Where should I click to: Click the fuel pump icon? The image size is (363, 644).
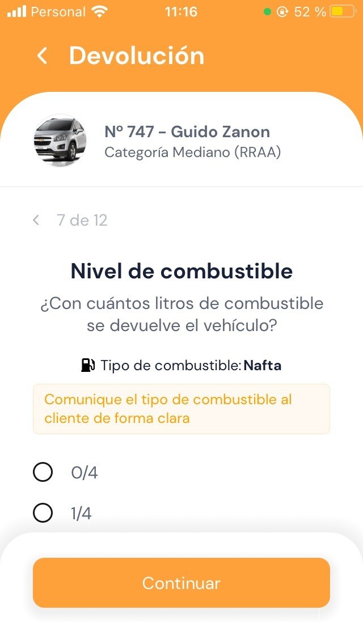click(88, 365)
